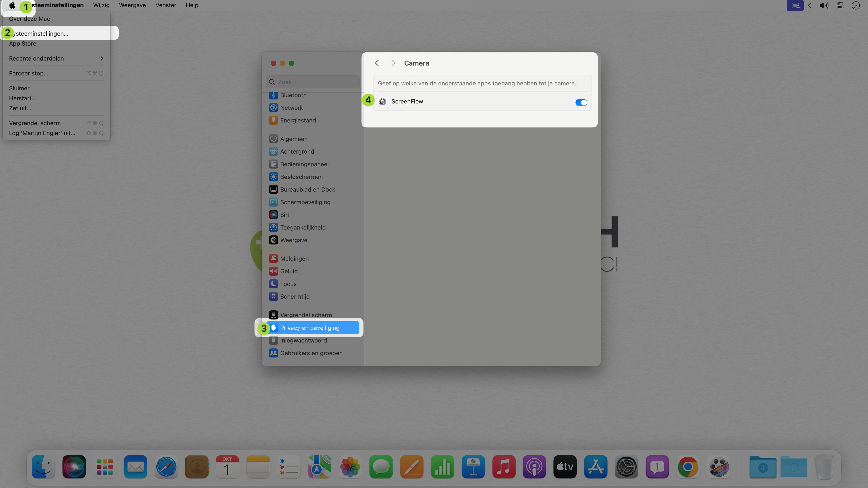Toggle ScreenFlow camera access switch
The width and height of the screenshot is (868, 488).
click(581, 102)
